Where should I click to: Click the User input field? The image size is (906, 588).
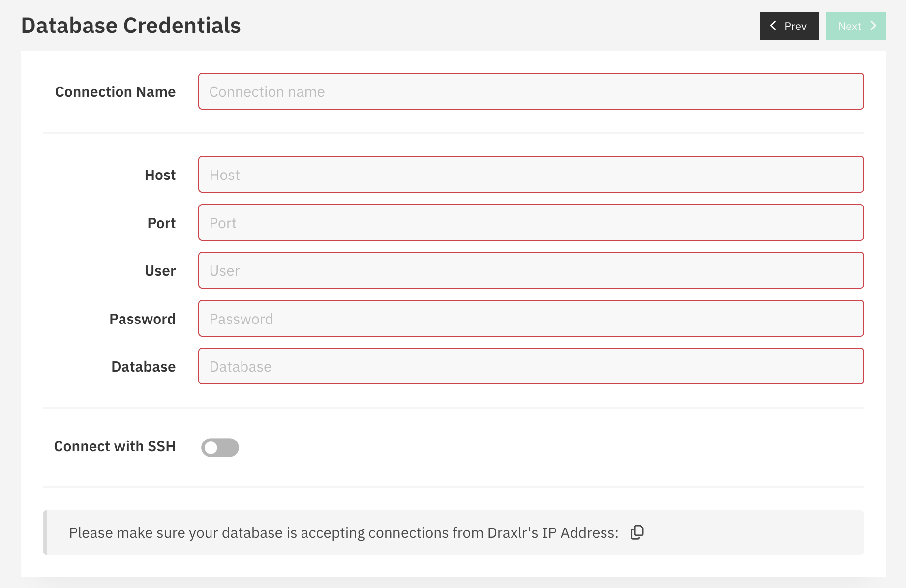point(531,270)
